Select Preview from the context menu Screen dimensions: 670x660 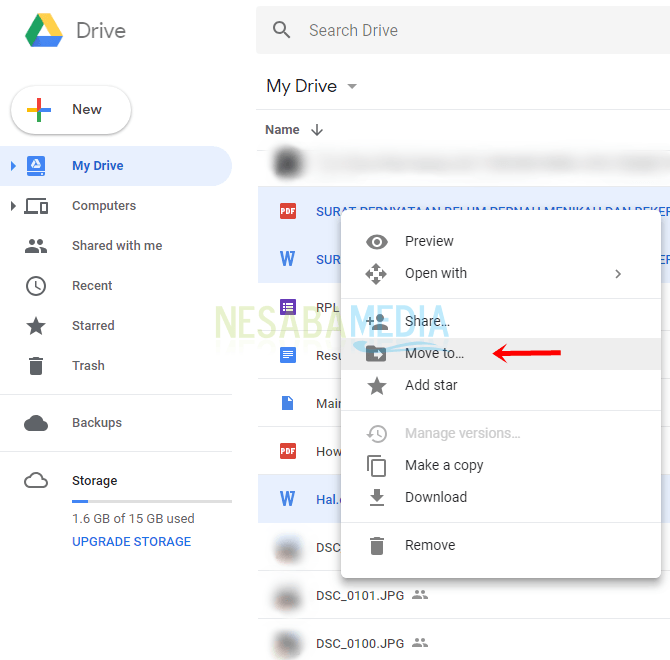click(x=501, y=241)
